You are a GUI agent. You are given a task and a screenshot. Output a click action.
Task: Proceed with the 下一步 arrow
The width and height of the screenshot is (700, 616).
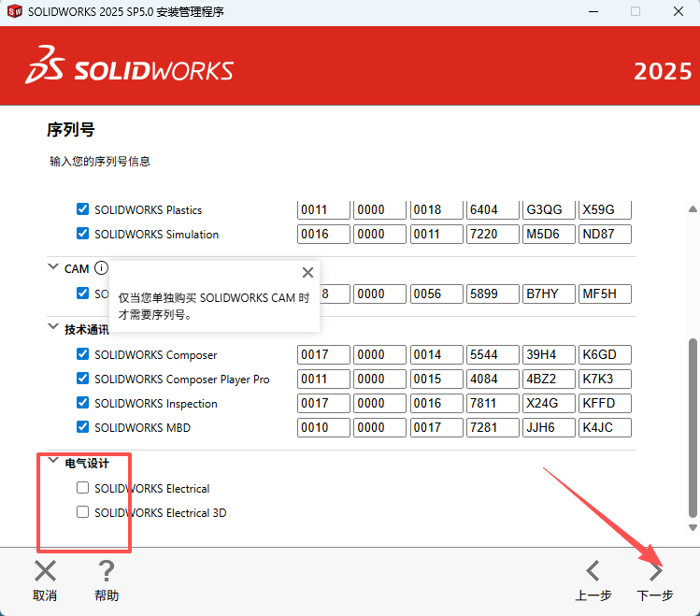(x=655, y=570)
